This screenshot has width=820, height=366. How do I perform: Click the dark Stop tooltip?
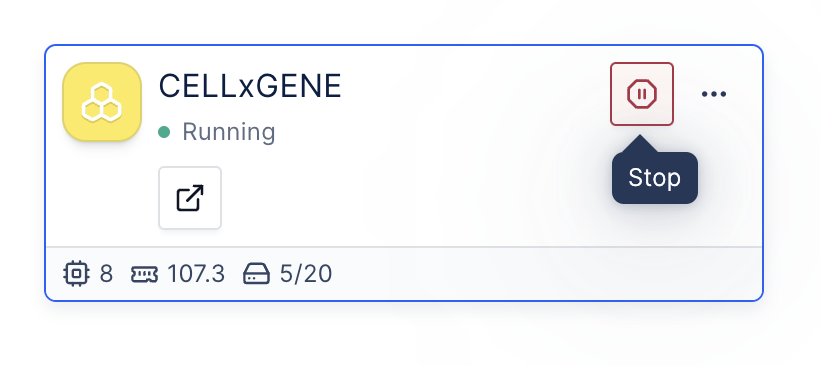click(x=655, y=178)
